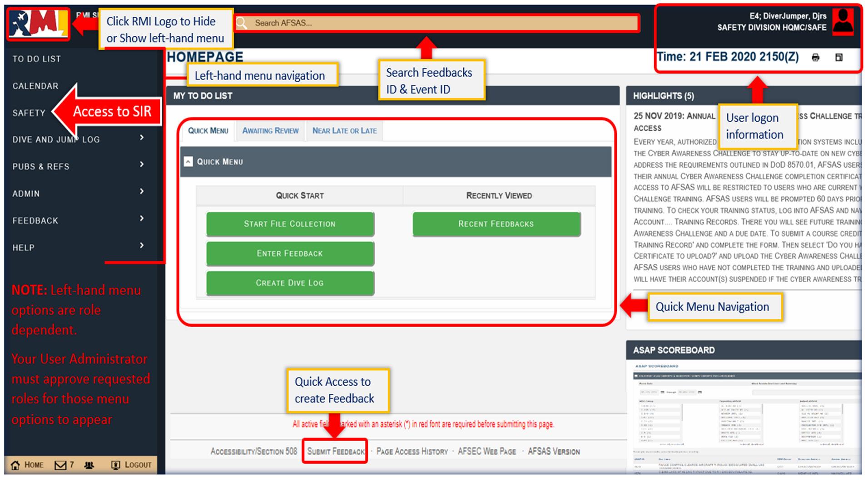Click the HOMEPAGE title

tap(205, 57)
